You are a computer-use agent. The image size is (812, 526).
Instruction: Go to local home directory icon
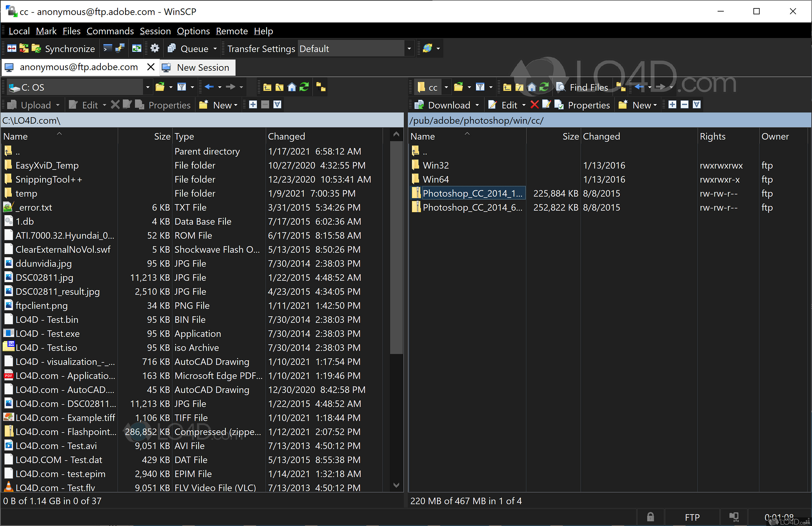[x=292, y=87]
